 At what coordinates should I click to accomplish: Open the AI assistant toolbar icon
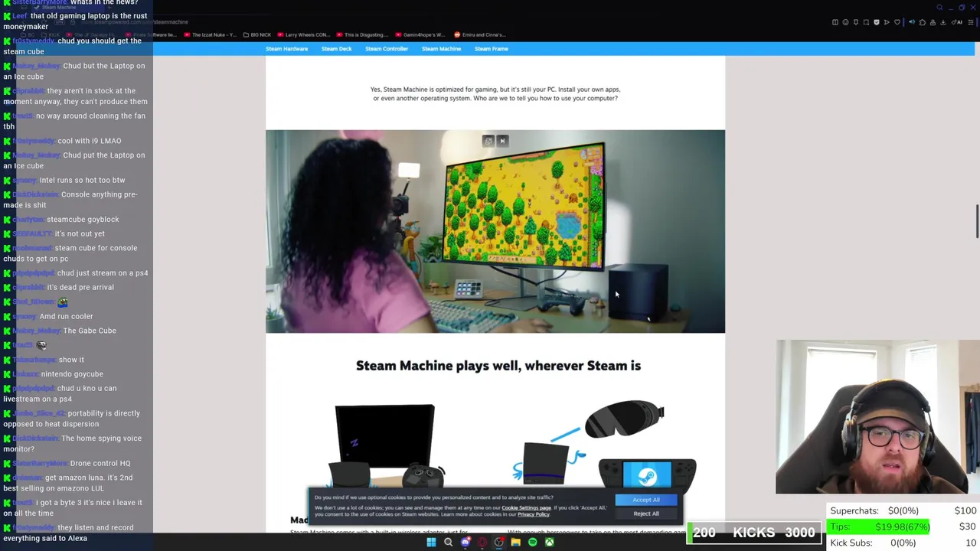[x=957, y=22]
